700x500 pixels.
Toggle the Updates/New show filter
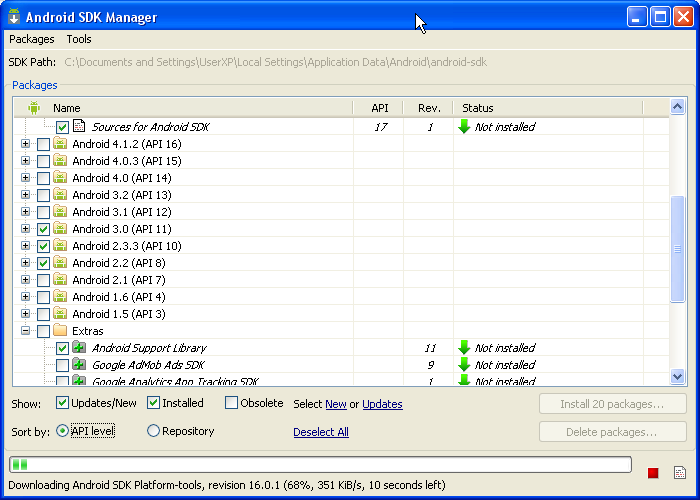62,403
